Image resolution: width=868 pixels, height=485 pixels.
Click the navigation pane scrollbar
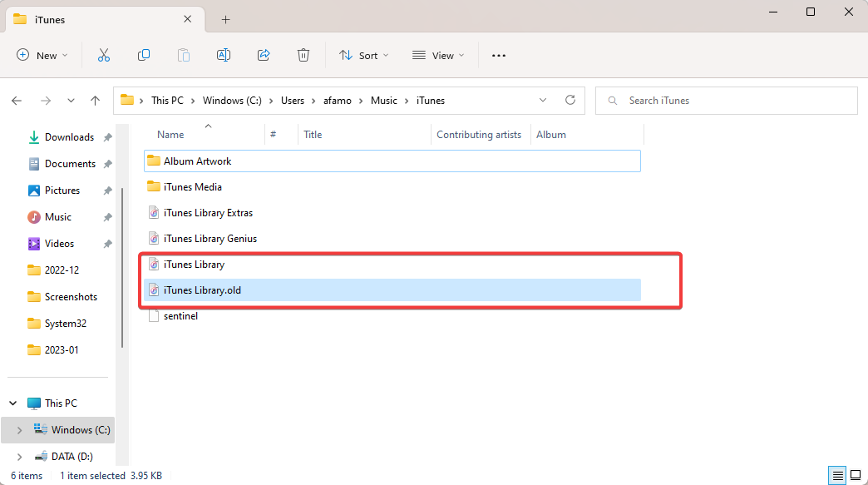click(121, 268)
